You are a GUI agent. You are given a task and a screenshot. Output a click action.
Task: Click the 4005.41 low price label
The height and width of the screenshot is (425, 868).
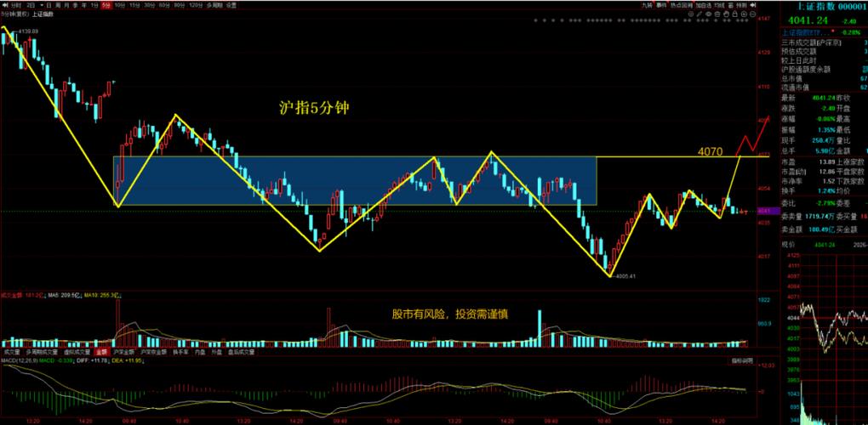625,275
